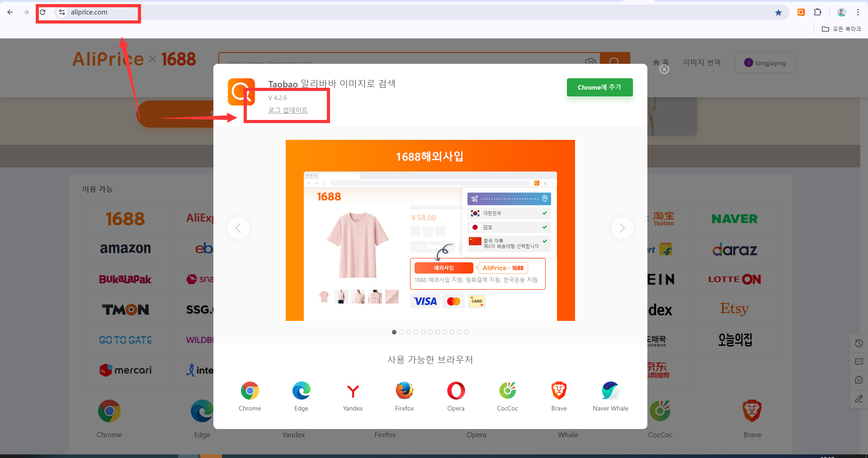Open the 로그 업데이트 link
The image size is (868, 458).
point(288,110)
